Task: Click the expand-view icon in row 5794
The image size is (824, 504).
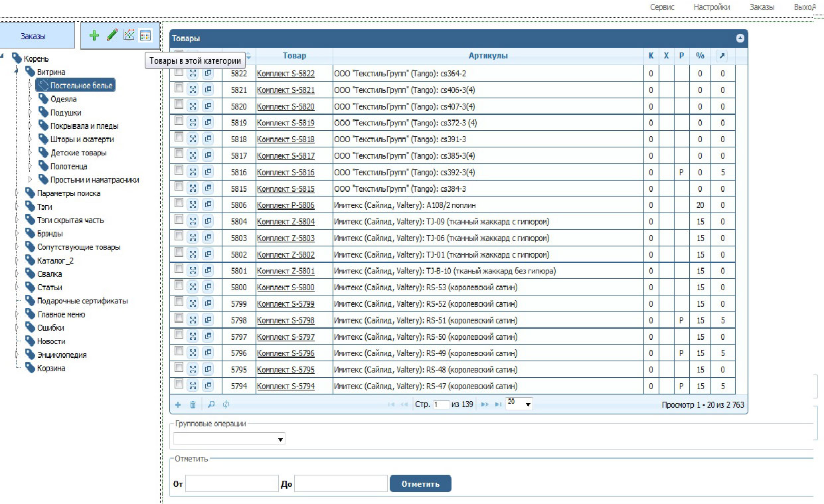Action: pos(193,386)
